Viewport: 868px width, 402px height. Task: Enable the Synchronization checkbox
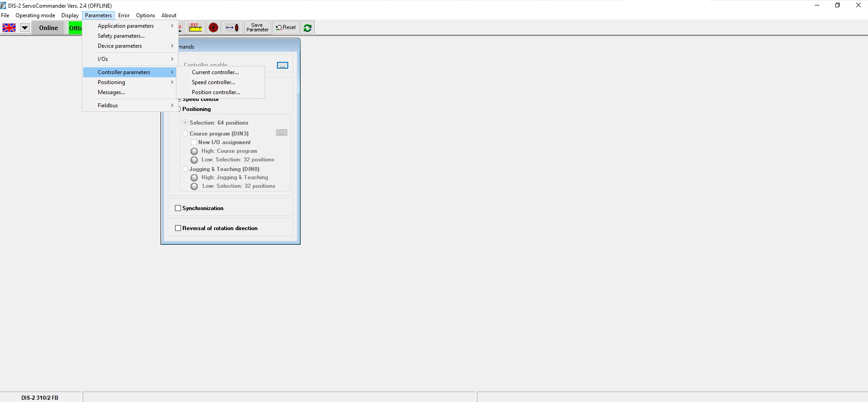[178, 208]
